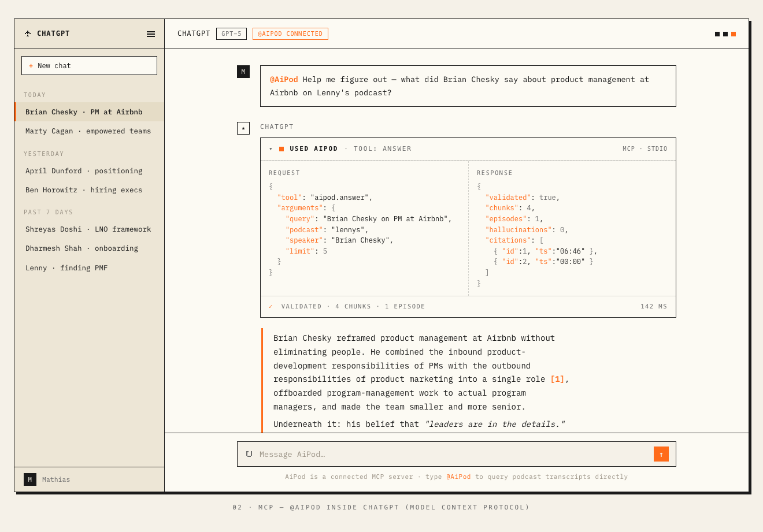The image size is (763, 532).
Task: Click the "00:00" timestamp in the citations
Action: (x=571, y=262)
